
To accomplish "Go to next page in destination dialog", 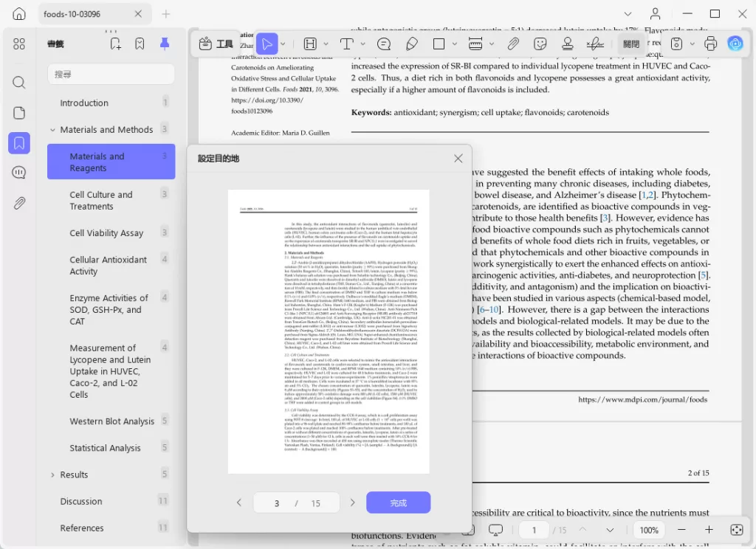I will click(352, 503).
